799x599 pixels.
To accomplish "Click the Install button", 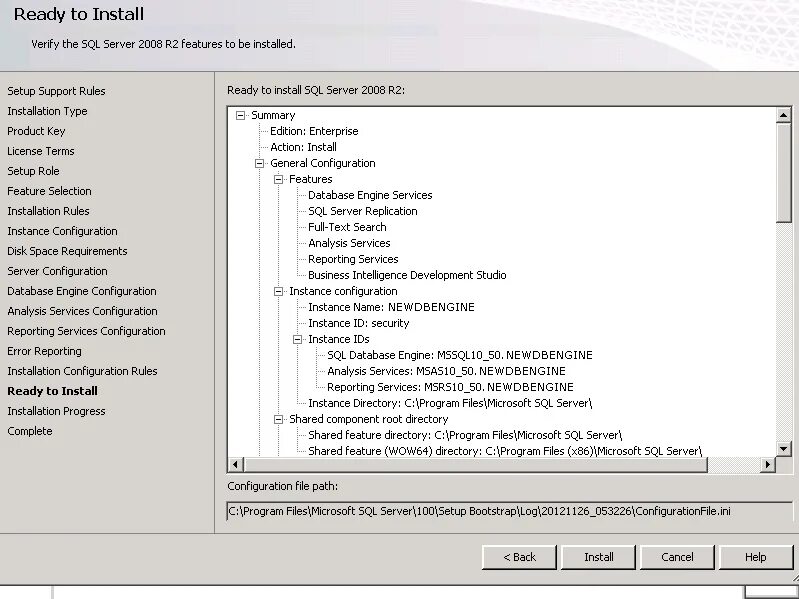I will pos(598,557).
